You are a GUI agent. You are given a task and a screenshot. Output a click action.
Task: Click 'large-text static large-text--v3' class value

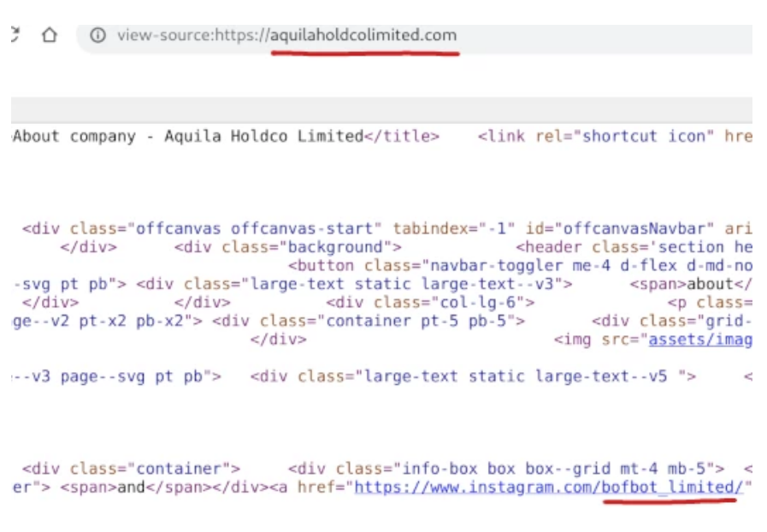(402, 284)
